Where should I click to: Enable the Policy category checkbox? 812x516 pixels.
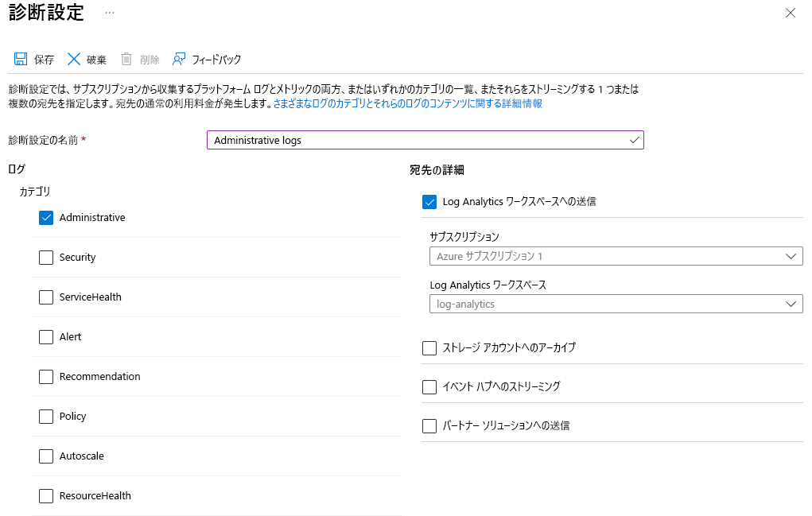46,417
